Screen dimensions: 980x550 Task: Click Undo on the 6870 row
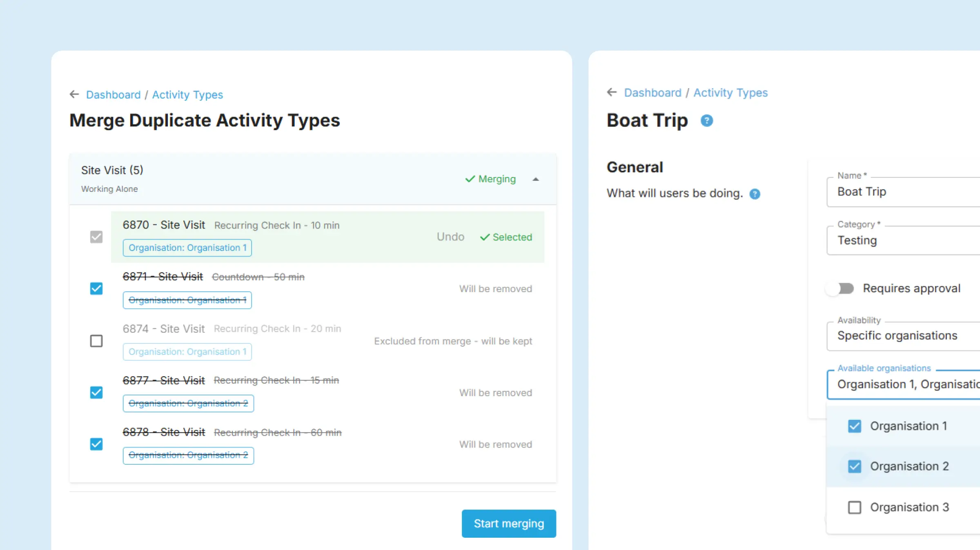coord(450,237)
